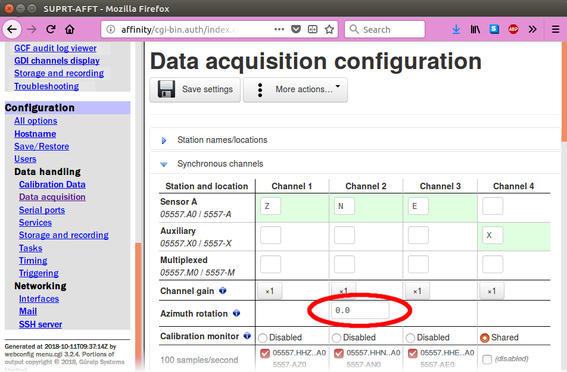The image size is (567, 372).
Task: Open Save/Restore link
Action: pyautogui.click(x=42, y=146)
